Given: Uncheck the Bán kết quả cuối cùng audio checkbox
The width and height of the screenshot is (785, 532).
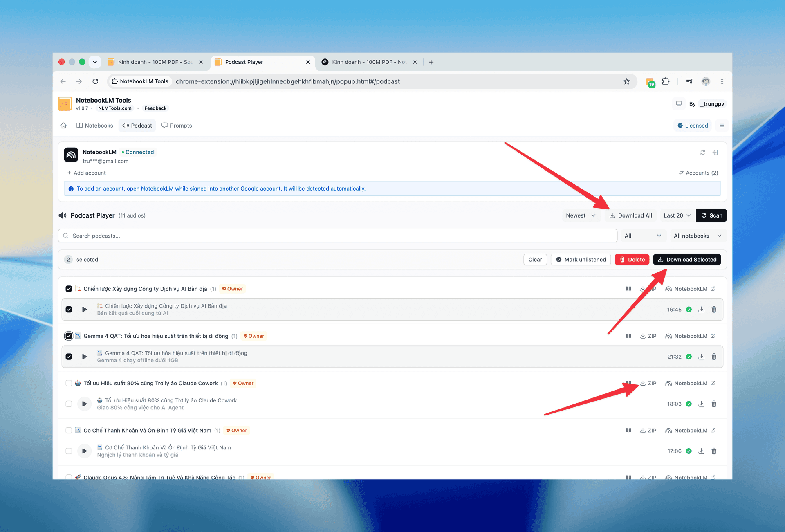Looking at the screenshot, I should (69, 310).
